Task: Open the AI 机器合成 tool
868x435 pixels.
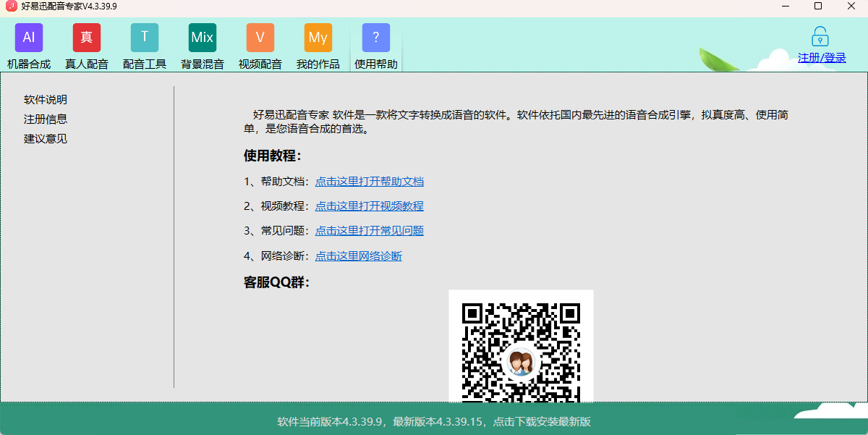Action: [28, 45]
